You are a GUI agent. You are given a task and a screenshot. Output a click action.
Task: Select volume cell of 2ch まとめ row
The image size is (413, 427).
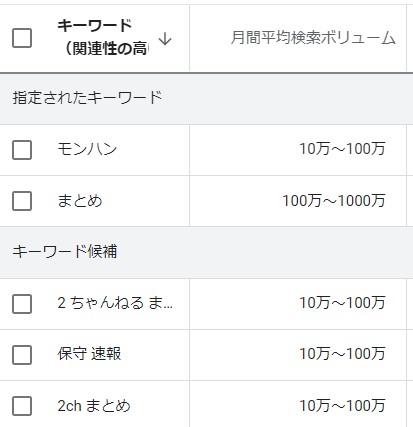point(342,406)
